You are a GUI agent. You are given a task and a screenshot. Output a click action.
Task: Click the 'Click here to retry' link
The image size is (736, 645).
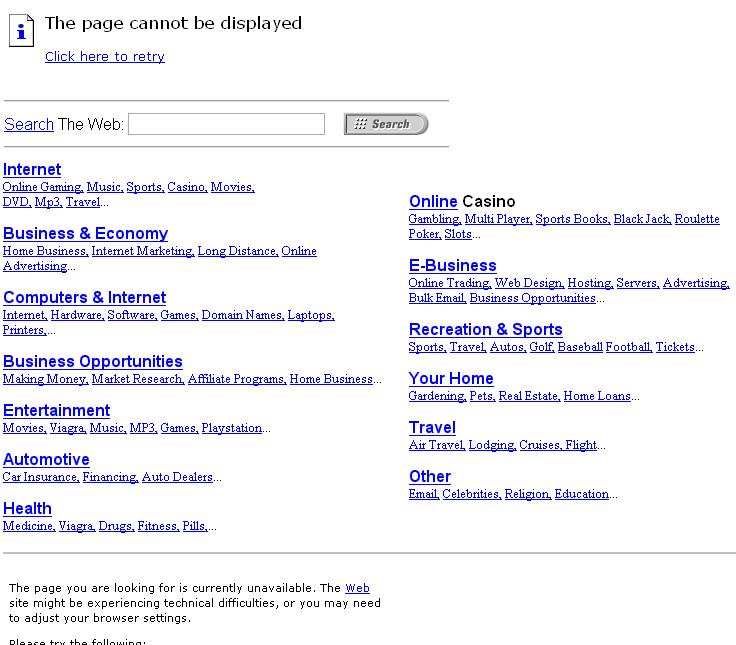pyautogui.click(x=105, y=57)
